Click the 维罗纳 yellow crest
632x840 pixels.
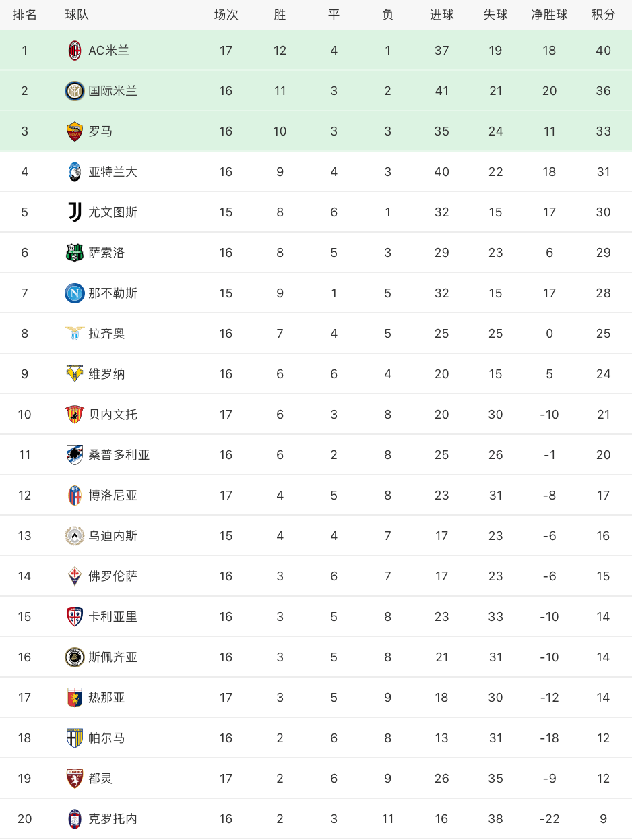click(75, 374)
